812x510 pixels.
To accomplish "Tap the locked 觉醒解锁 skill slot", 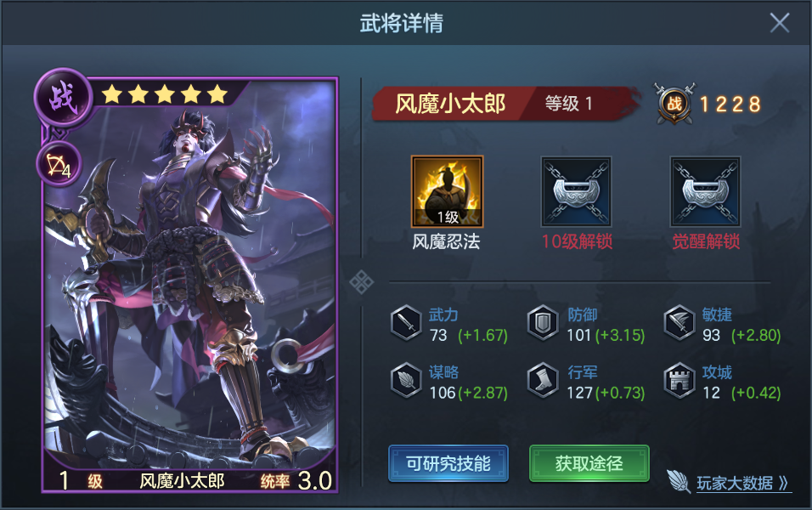I will click(705, 192).
